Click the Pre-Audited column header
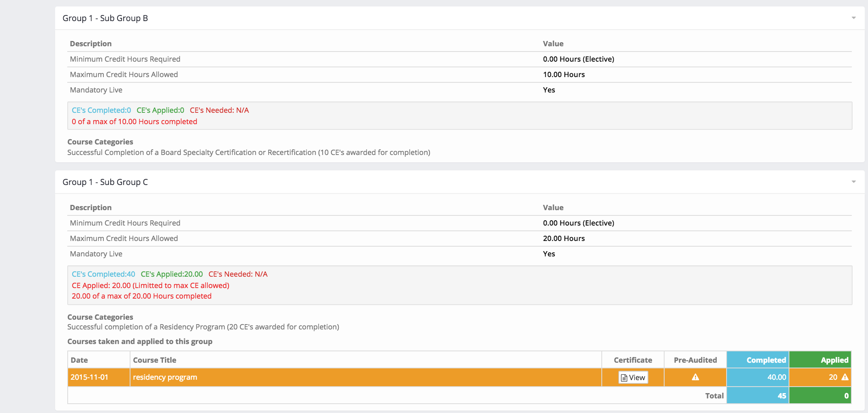Screen dimensions: 868x413 (x=695, y=360)
